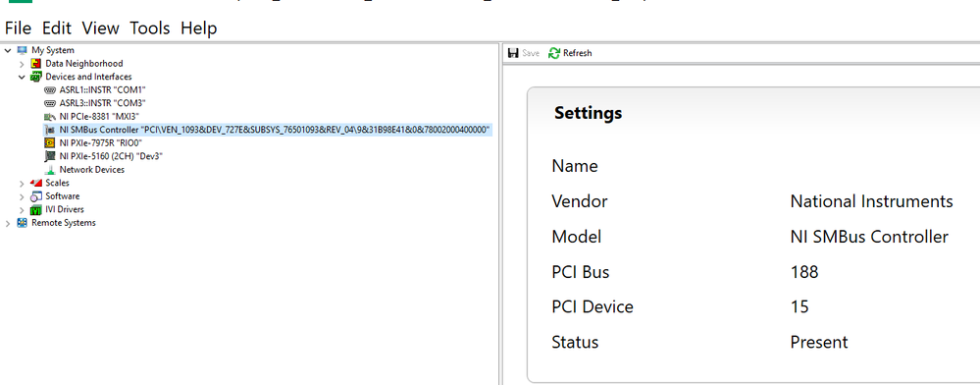Image resolution: width=980 pixels, height=385 pixels.
Task: Open the Help menu
Action: (x=199, y=28)
